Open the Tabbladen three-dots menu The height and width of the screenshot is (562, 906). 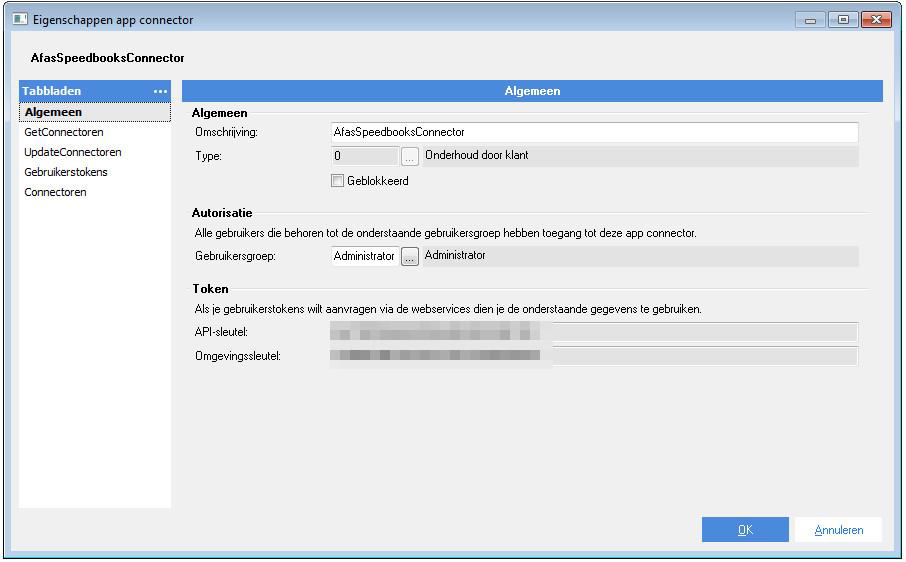point(160,91)
